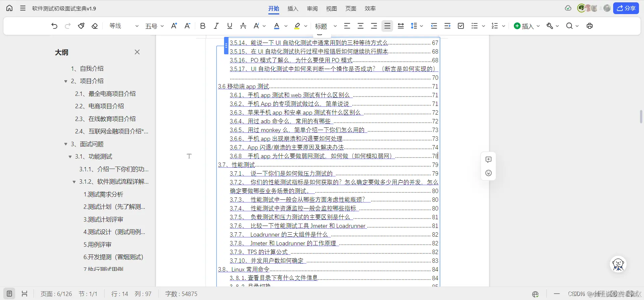Go to home via house icon
Viewport: 644px width, 300px height.
(9, 8)
